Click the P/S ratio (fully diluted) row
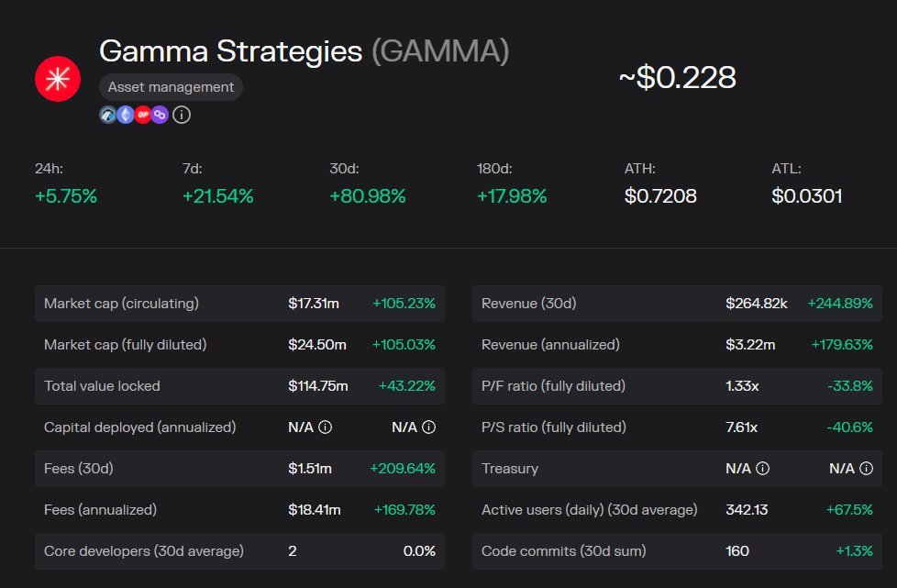Screen dimensions: 897x588 coord(677,427)
